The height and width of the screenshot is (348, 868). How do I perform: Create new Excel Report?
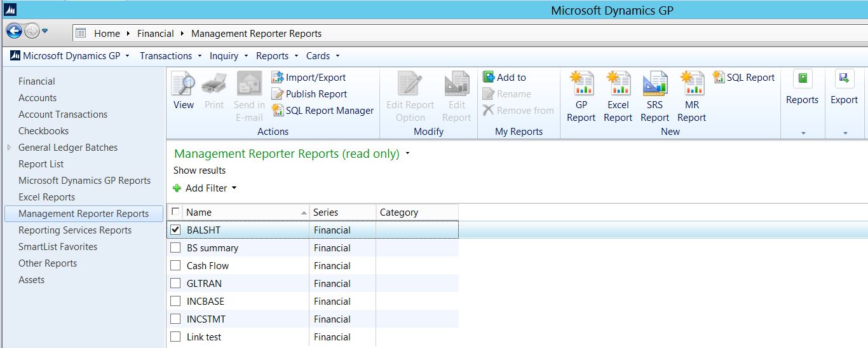(x=618, y=97)
